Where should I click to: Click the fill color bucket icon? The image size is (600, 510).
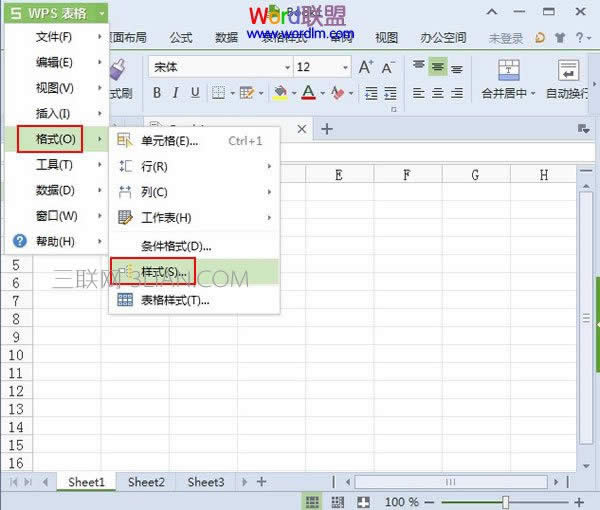click(279, 93)
